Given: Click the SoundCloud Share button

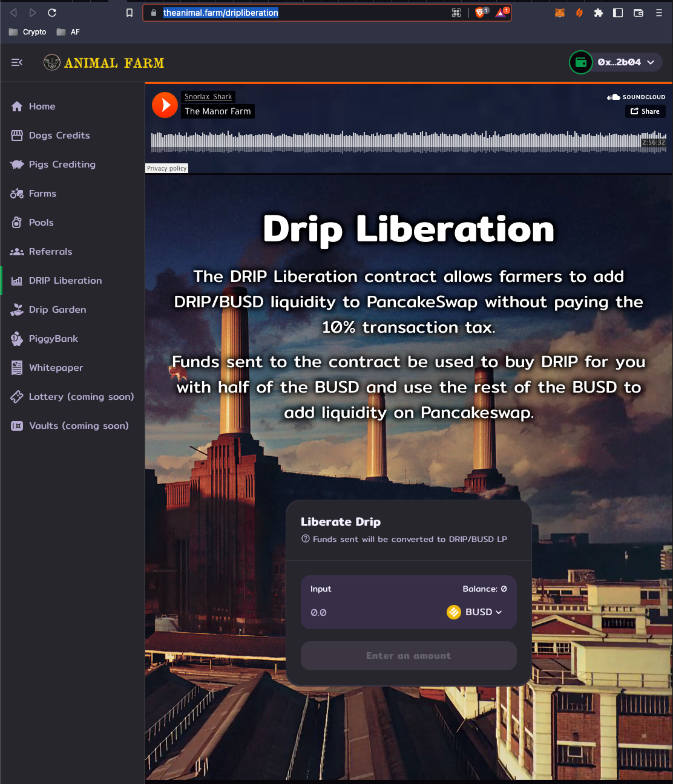Looking at the screenshot, I should click(645, 111).
